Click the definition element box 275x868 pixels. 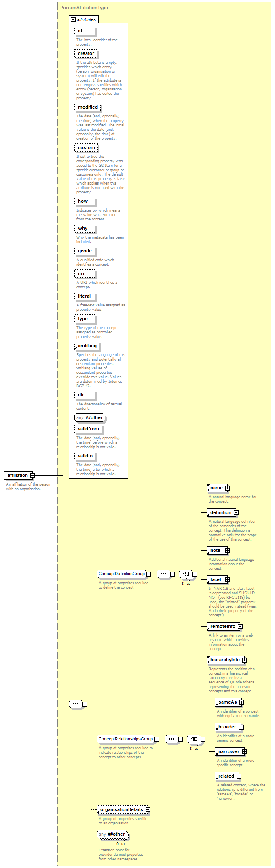[x=220, y=513]
